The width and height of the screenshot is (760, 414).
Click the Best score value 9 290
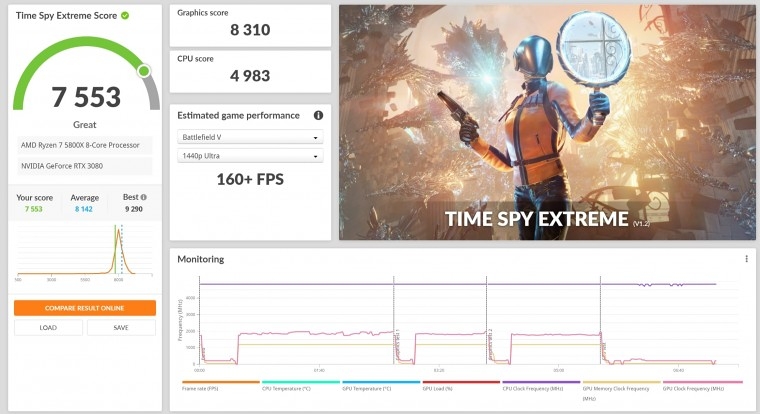[x=134, y=209]
